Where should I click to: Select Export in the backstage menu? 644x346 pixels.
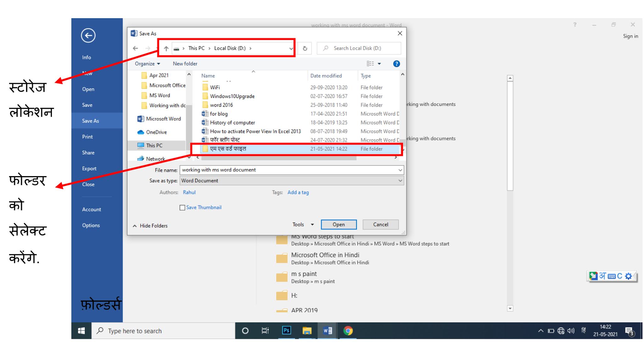pyautogui.click(x=89, y=168)
